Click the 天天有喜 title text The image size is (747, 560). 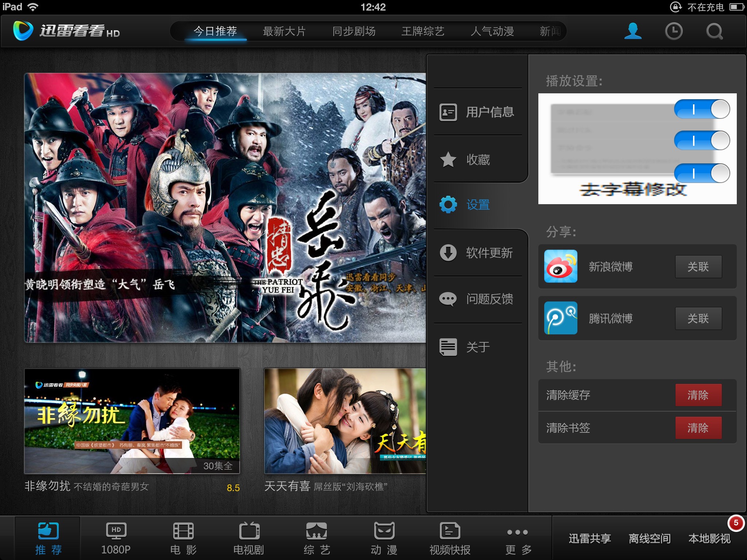287,486
